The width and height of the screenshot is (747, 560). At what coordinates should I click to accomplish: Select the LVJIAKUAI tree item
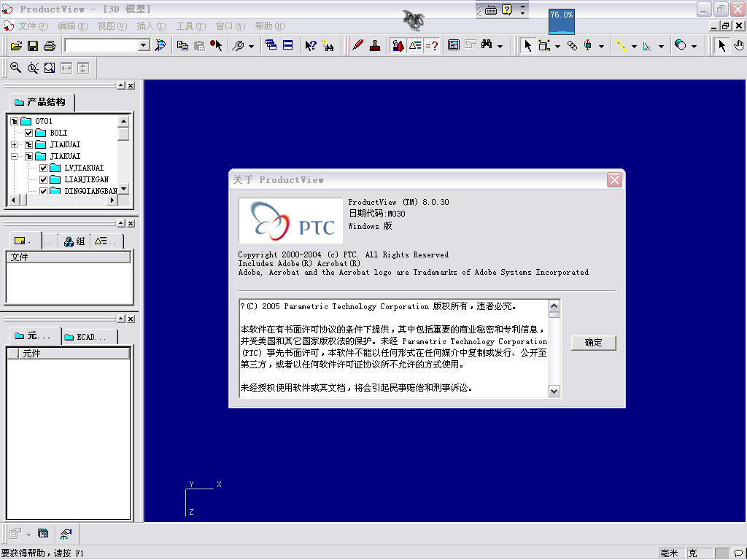click(x=84, y=168)
